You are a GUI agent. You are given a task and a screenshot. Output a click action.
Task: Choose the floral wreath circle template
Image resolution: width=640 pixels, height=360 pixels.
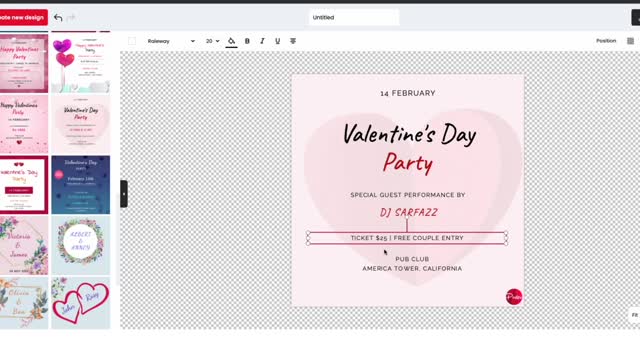81,245
